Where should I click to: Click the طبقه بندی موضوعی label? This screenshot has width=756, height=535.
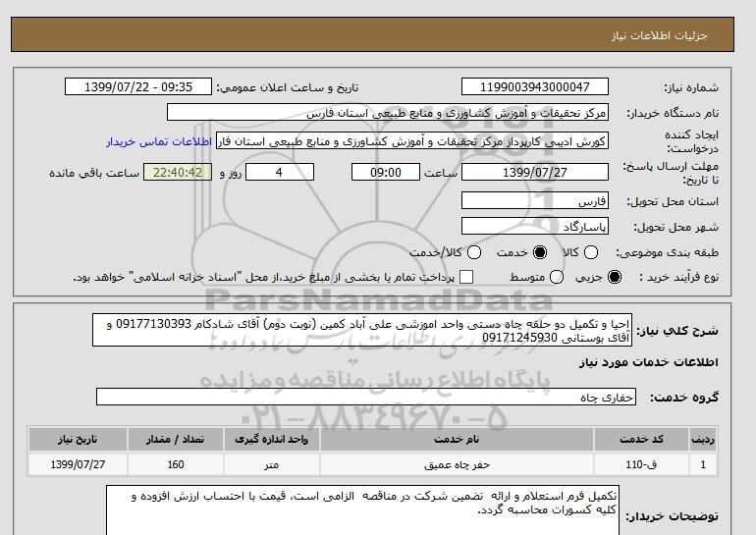[x=667, y=252]
